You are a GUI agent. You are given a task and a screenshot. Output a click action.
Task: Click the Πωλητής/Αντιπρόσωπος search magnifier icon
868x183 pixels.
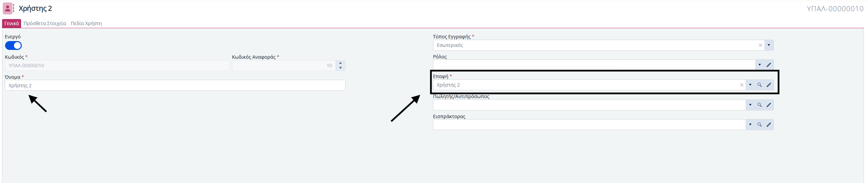(x=759, y=105)
